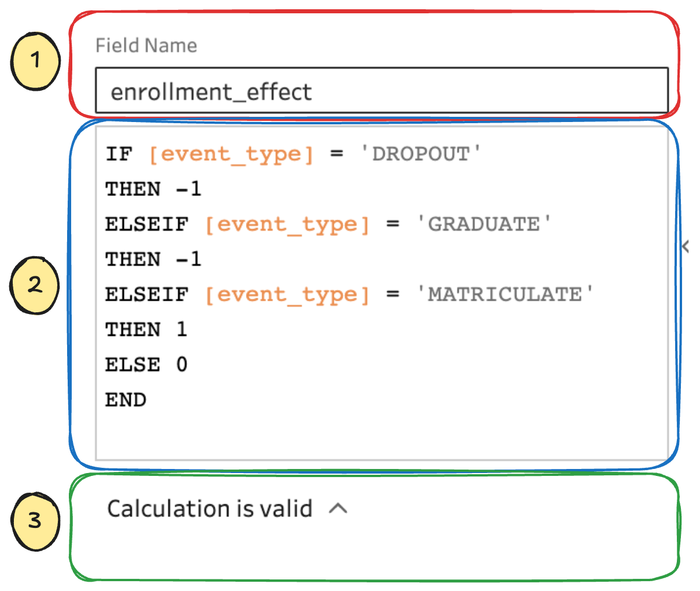Screen dimensions: 700x591
Task: Click the first THEN -1 line
Action: pyautogui.click(x=153, y=189)
